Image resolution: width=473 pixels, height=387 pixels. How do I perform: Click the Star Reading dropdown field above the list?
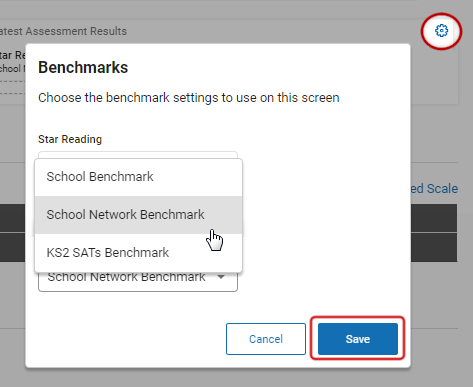pos(138,155)
